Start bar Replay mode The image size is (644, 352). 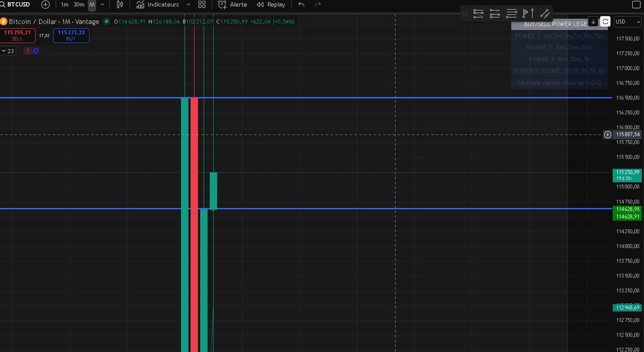(271, 4)
